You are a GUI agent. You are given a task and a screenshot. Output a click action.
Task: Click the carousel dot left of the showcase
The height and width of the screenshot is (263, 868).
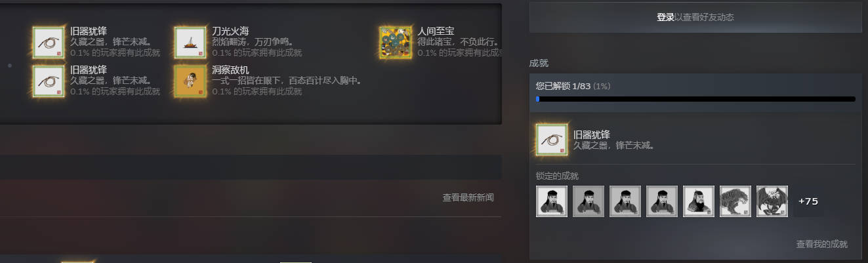click(9, 66)
